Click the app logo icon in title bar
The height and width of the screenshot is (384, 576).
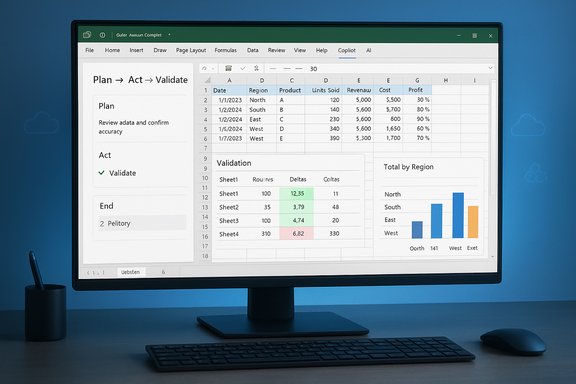pyautogui.click(x=87, y=35)
